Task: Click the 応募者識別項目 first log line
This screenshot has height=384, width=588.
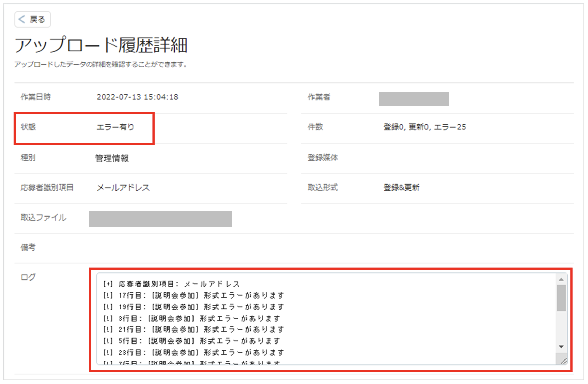Action: pos(171,284)
